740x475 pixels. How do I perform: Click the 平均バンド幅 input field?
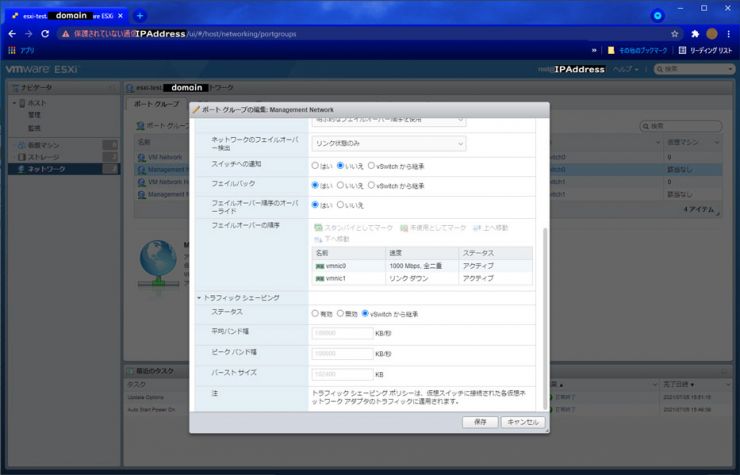tap(342, 333)
